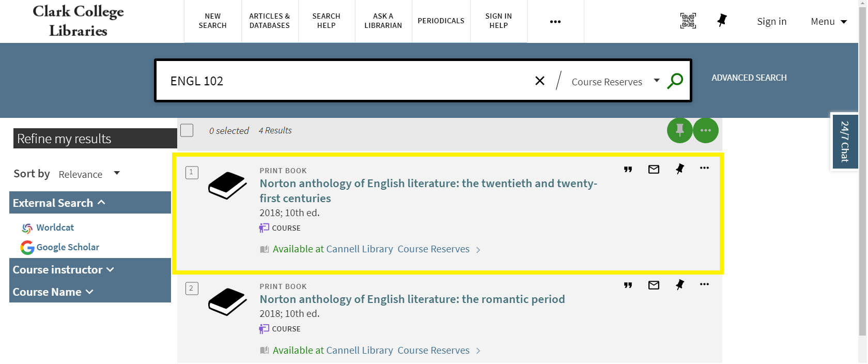Cite the twentieth-century Norton anthology record
The image size is (868, 364).
pos(628,169)
